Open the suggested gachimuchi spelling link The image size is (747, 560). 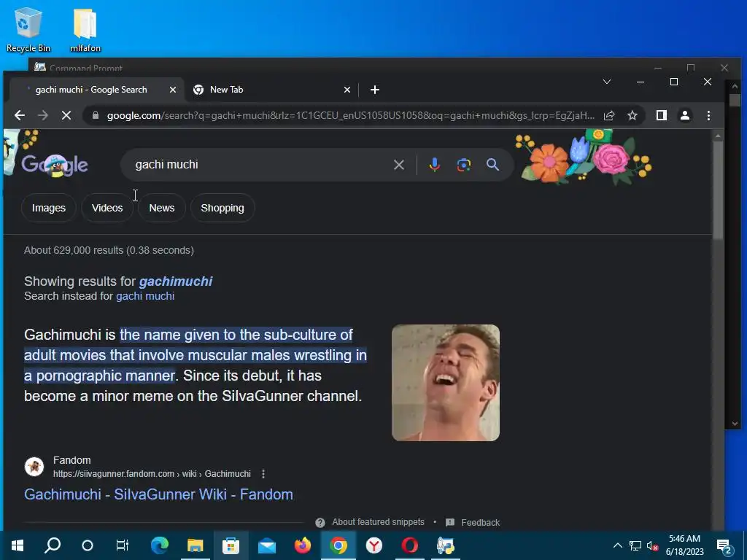point(176,281)
